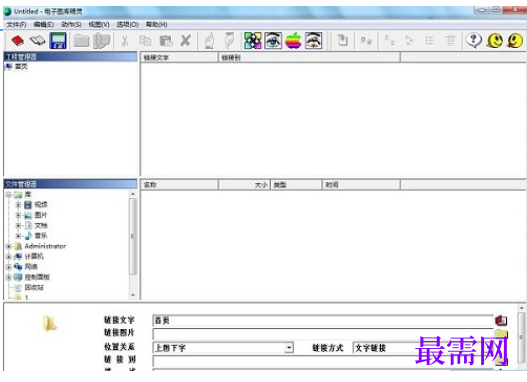Sort file list by 时间 column
This screenshot has height=382, width=527.
[361, 185]
